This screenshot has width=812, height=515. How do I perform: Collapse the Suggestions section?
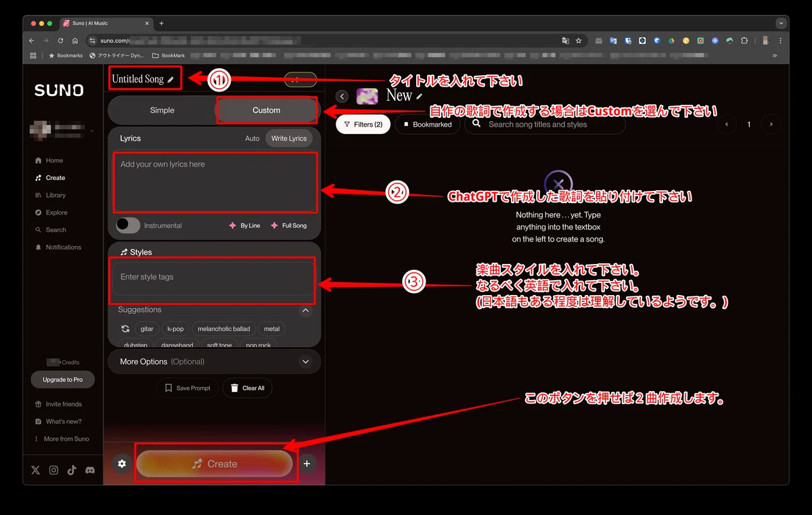click(306, 311)
